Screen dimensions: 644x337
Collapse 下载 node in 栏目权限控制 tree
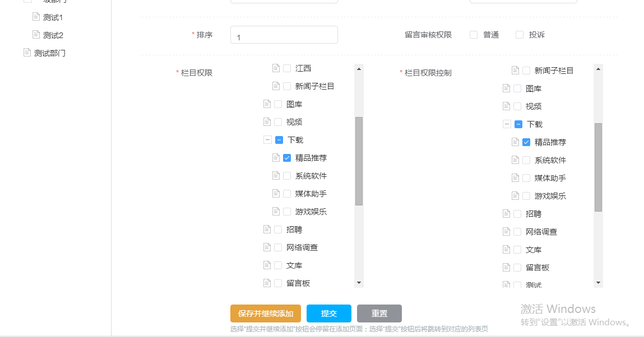[507, 124]
